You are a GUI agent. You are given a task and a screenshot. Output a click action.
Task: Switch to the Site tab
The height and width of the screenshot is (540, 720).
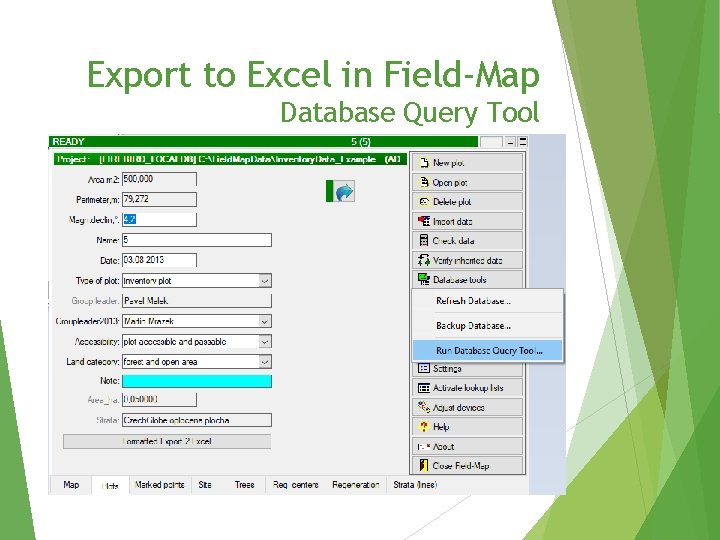pyautogui.click(x=205, y=485)
